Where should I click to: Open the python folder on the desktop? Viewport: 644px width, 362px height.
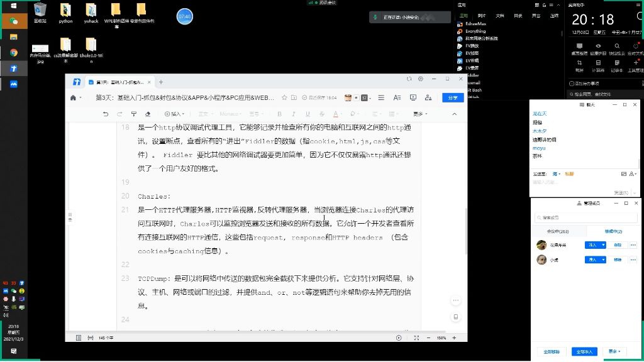click(x=65, y=14)
